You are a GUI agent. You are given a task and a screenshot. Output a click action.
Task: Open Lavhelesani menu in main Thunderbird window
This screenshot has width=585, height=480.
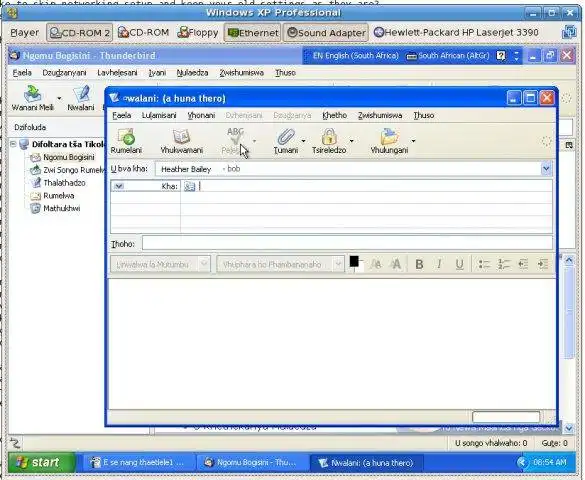point(117,73)
